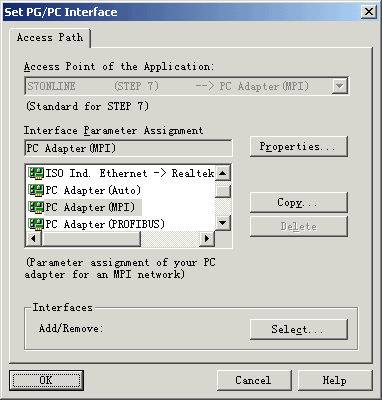Click the PC Adapter(MPI) card icon
Screen dimensions: 382x400
point(36,207)
